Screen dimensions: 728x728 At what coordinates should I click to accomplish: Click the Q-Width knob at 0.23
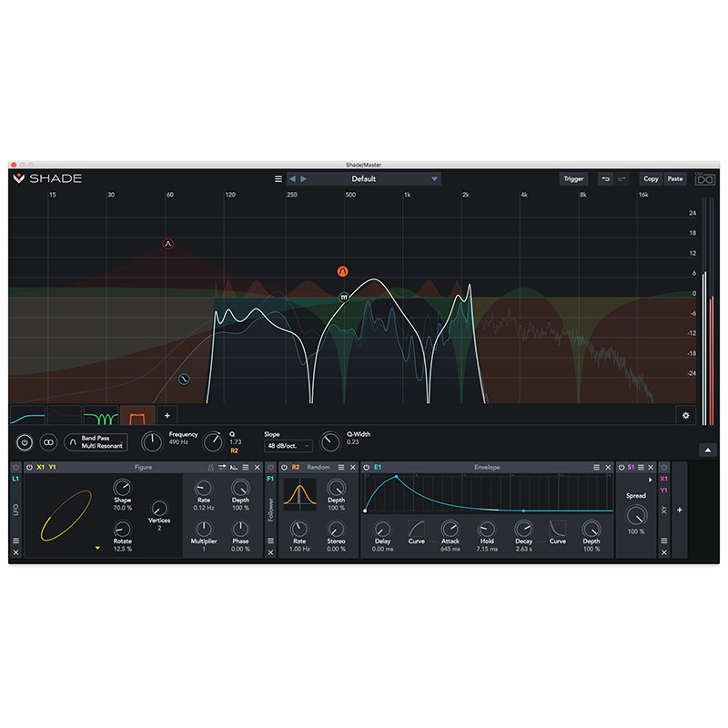(330, 442)
